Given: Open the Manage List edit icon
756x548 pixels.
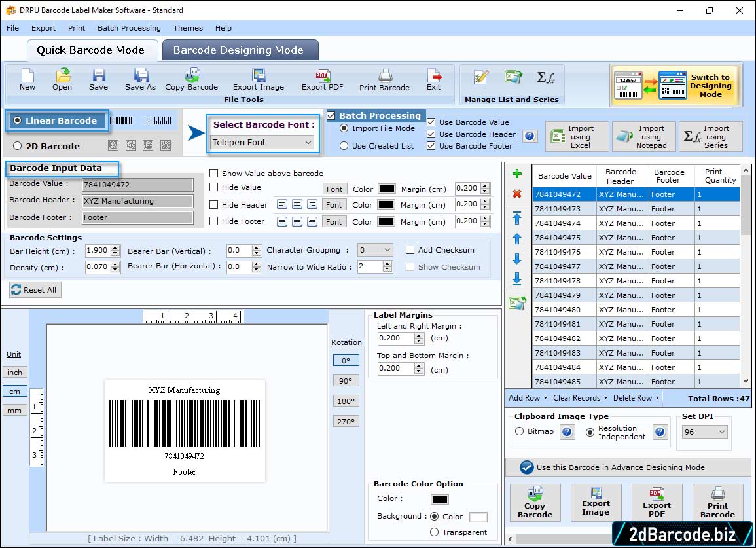Looking at the screenshot, I should click(480, 77).
